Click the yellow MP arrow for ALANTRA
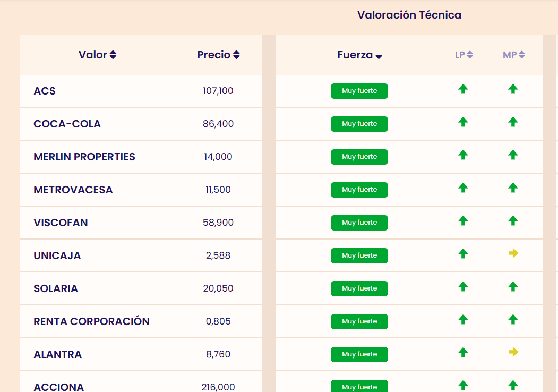 click(x=513, y=352)
